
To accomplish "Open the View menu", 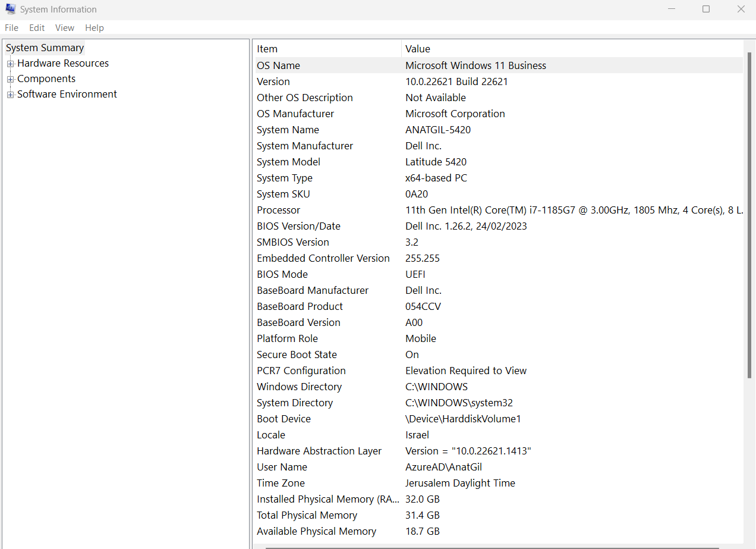I will [x=65, y=28].
